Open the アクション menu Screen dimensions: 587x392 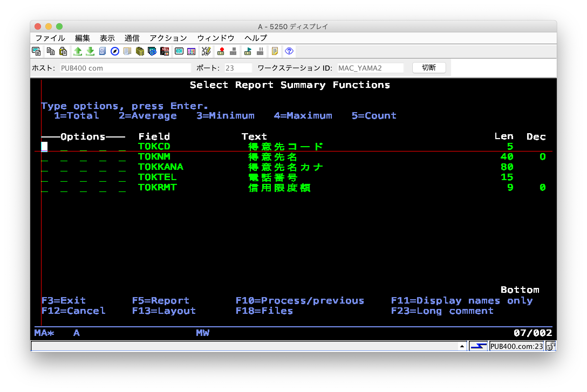(x=168, y=38)
